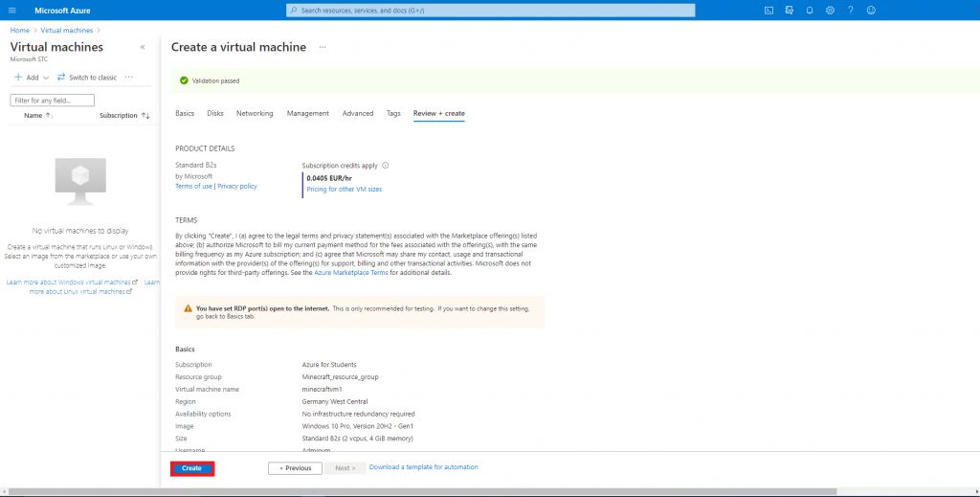Open Directory and subscription filter icon
Screen dimensions: 980x497
(x=790, y=11)
